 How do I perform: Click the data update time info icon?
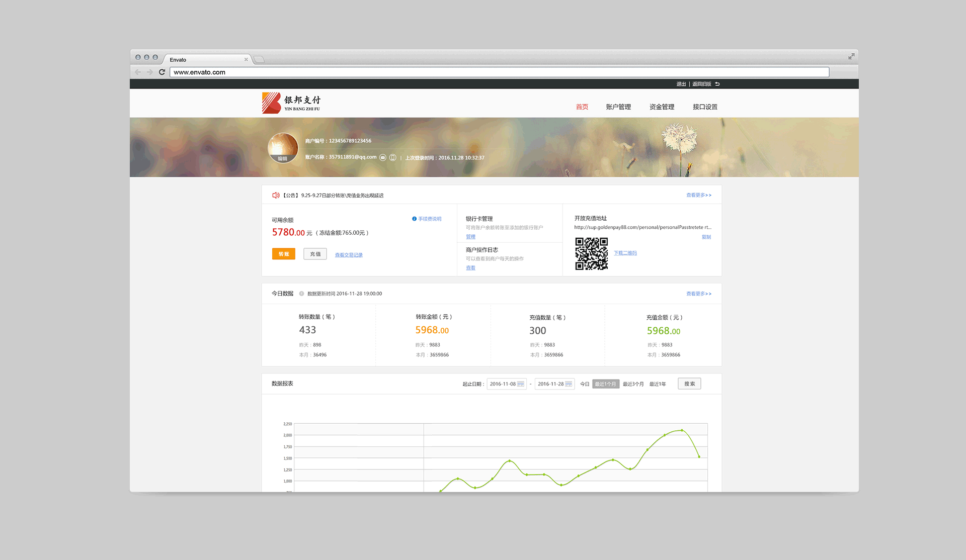coord(301,294)
